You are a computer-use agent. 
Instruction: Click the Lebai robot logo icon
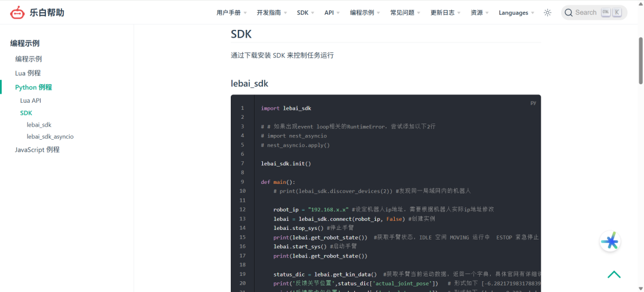pyautogui.click(x=18, y=13)
